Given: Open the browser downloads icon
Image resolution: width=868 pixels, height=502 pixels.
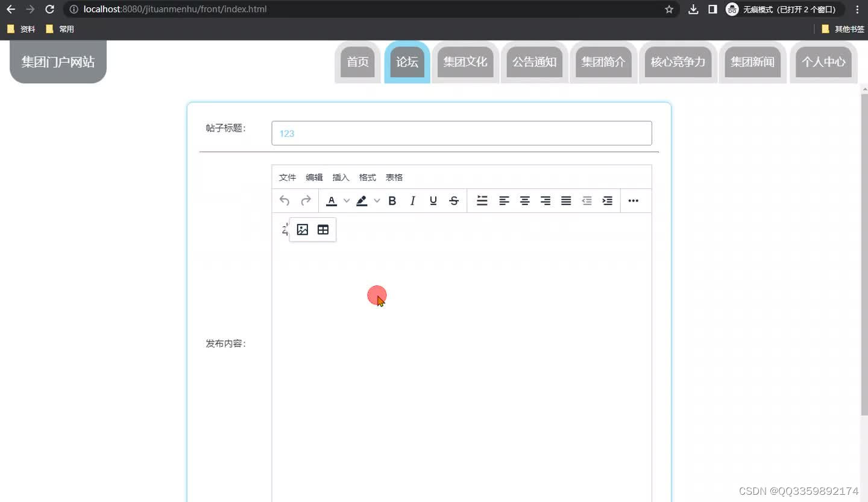Looking at the screenshot, I should pyautogui.click(x=694, y=9).
